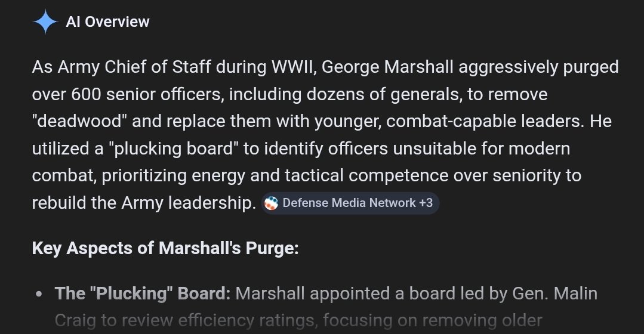The width and height of the screenshot is (644, 334).
Task: Click the bold 'The "Plucking" Board:' label
Action: [143, 293]
